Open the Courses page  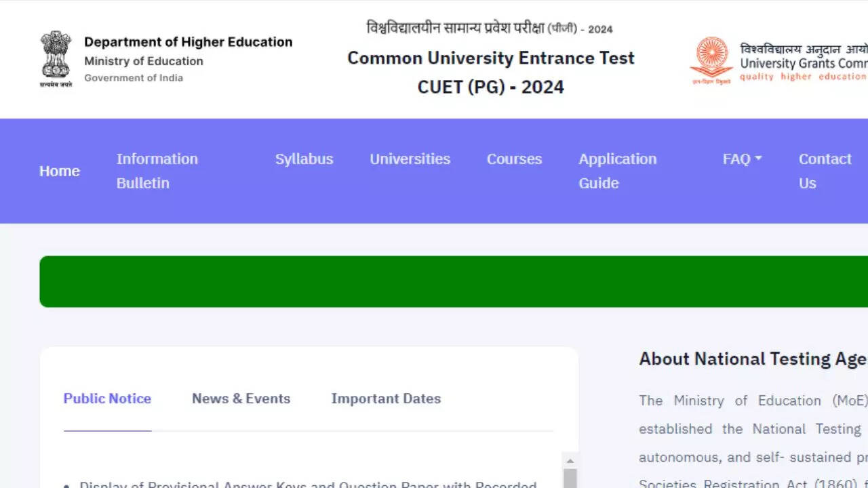(514, 159)
